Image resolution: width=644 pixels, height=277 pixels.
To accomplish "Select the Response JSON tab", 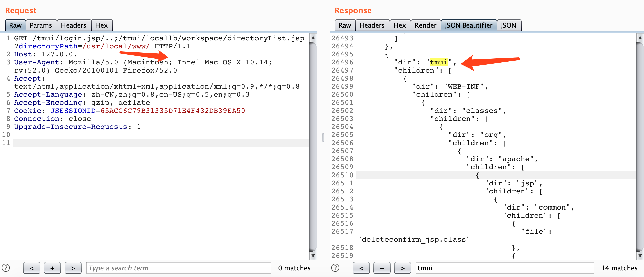I will tap(508, 25).
